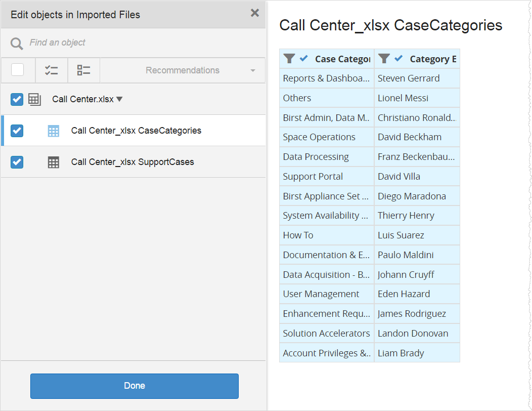This screenshot has width=532, height=411.
Task: Click the Case Category column filter icon
Action: coord(289,59)
